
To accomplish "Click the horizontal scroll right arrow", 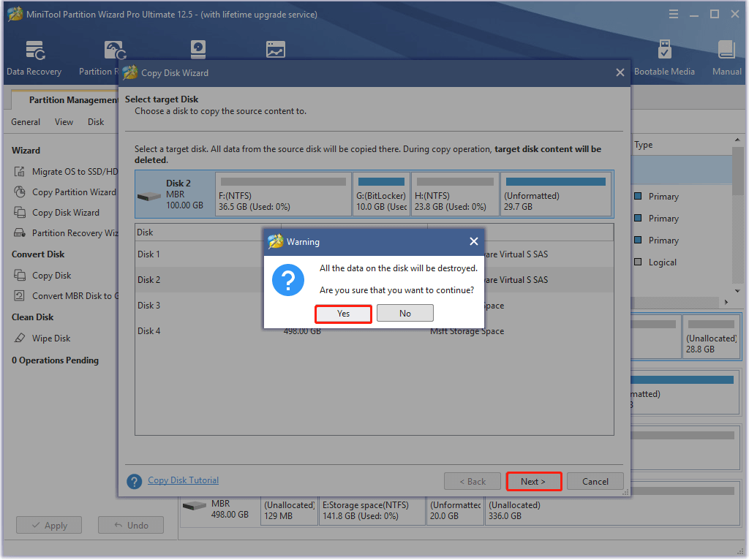I will click(x=726, y=302).
